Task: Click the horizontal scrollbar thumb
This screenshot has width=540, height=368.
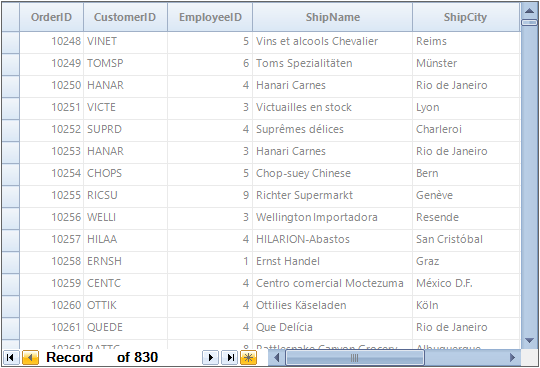Action: [x=355, y=358]
